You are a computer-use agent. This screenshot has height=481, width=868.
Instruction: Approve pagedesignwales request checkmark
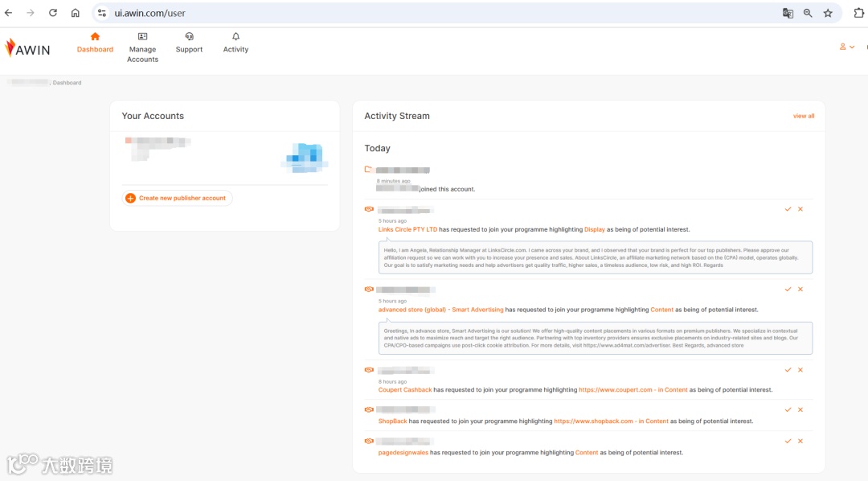pos(788,441)
